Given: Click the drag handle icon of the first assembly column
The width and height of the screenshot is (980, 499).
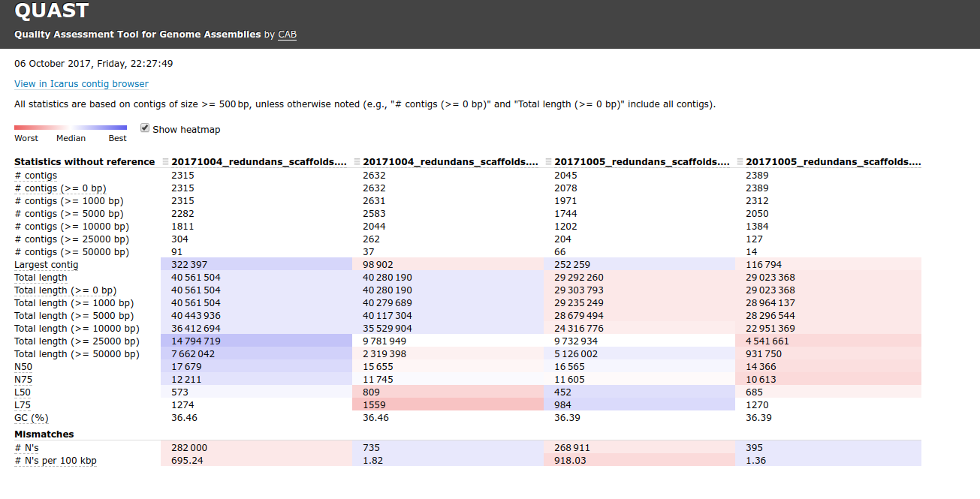Looking at the screenshot, I should (x=165, y=162).
